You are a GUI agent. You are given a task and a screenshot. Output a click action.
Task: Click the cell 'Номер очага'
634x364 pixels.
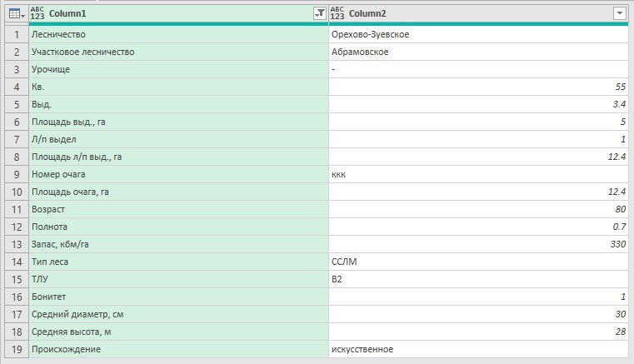tap(179, 174)
